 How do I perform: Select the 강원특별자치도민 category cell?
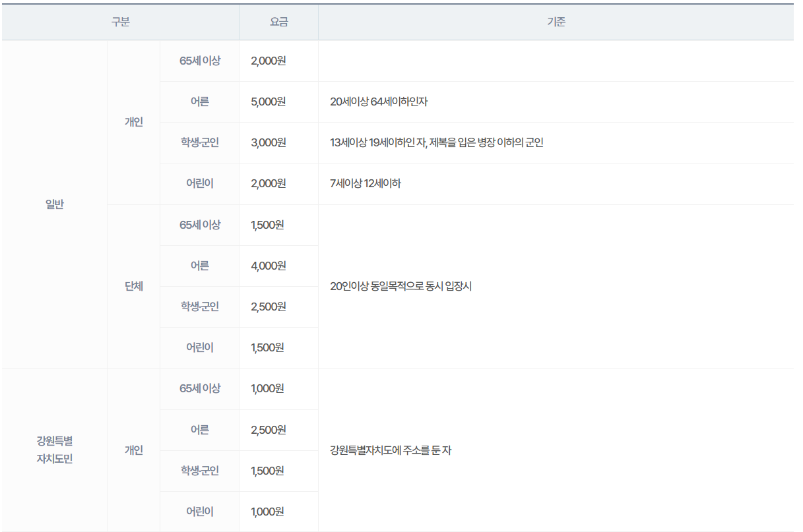[x=53, y=450]
